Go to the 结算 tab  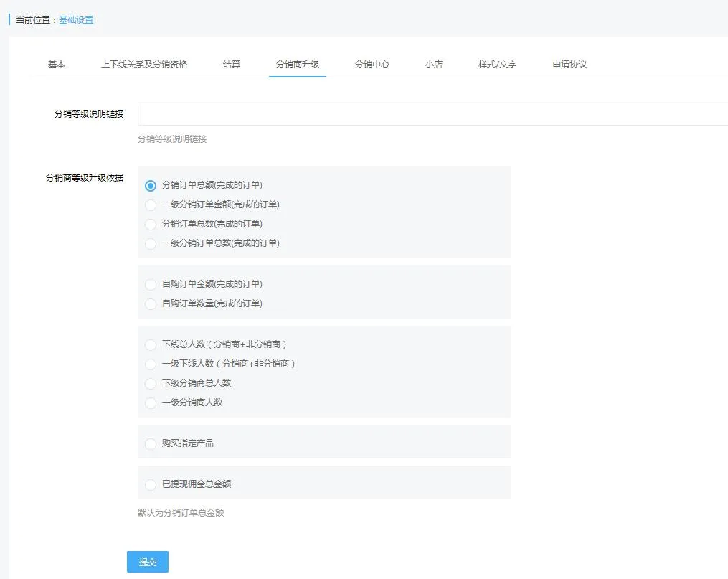click(x=232, y=65)
